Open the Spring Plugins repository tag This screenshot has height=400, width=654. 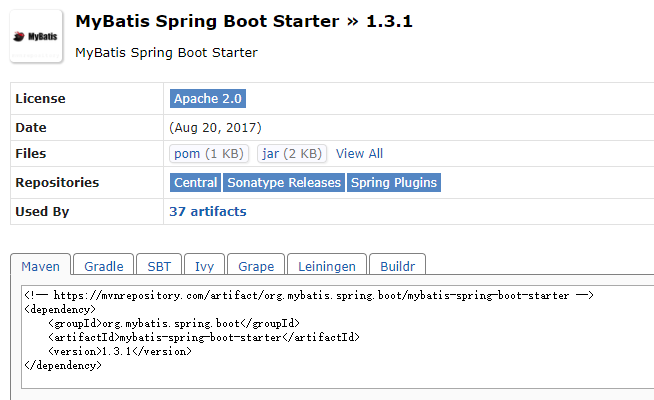pyautogui.click(x=394, y=182)
